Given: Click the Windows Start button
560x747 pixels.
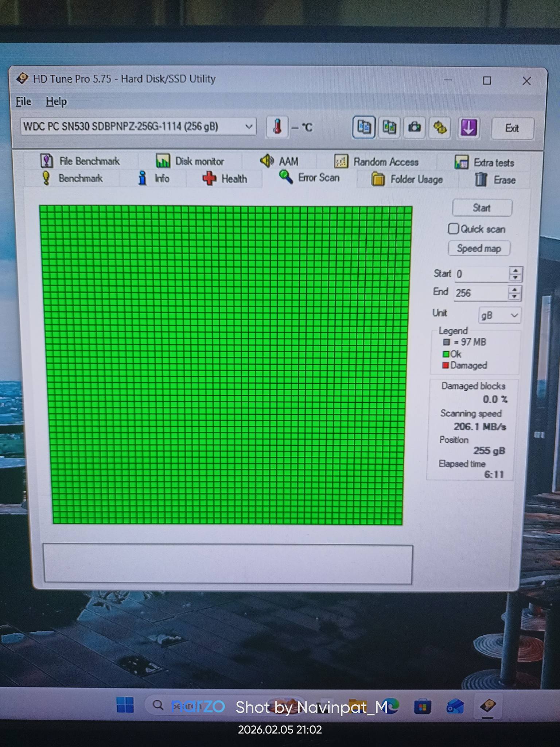Looking at the screenshot, I should point(125,705).
